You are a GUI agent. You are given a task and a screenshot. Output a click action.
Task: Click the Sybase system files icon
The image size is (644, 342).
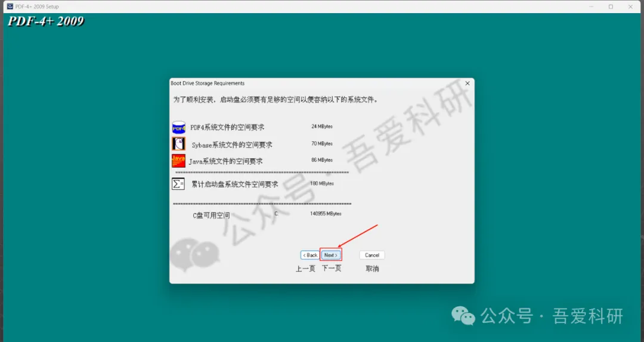(179, 144)
